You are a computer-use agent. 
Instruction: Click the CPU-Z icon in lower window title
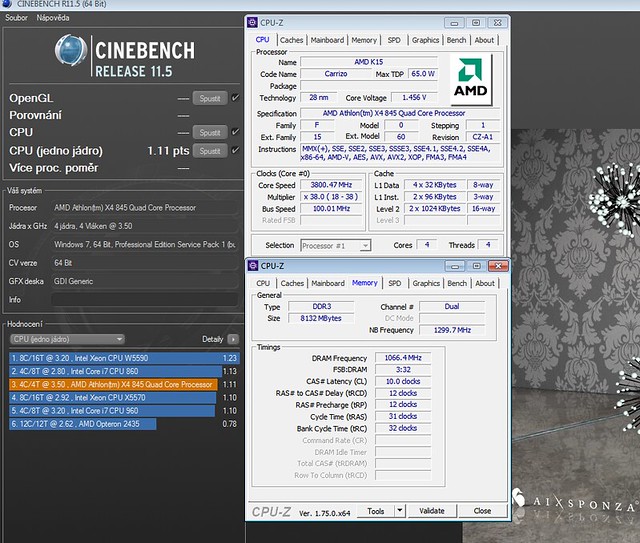(x=253, y=266)
